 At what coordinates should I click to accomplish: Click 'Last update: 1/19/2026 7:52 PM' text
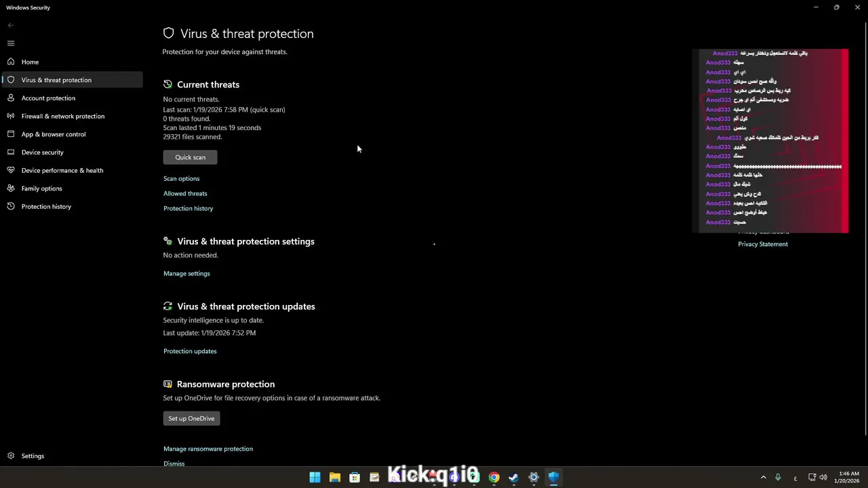[x=210, y=333]
